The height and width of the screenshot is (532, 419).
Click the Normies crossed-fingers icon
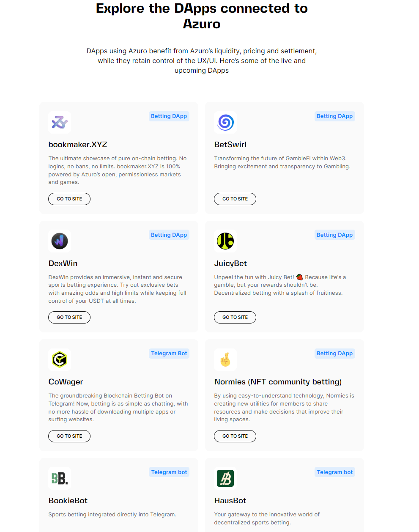coord(225,360)
